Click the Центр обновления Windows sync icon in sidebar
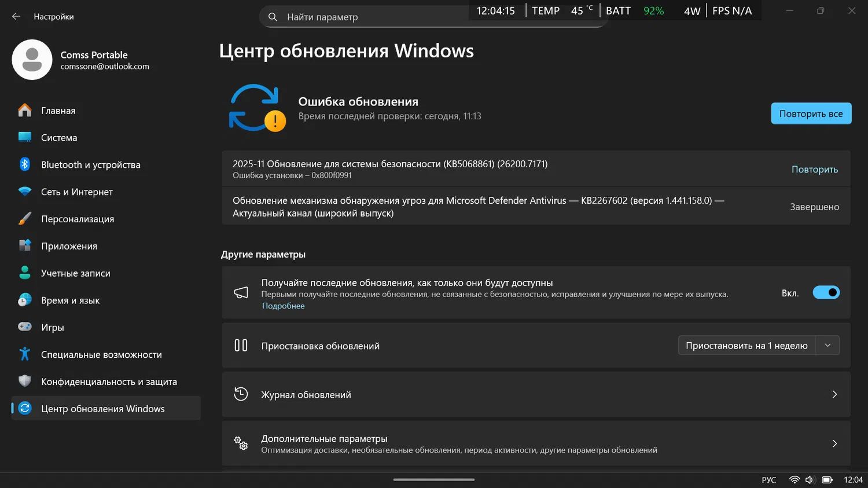The width and height of the screenshot is (868, 488). point(25,409)
